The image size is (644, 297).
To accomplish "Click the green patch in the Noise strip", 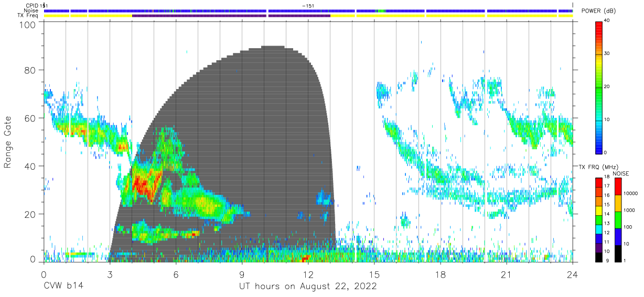I will [x=381, y=10].
